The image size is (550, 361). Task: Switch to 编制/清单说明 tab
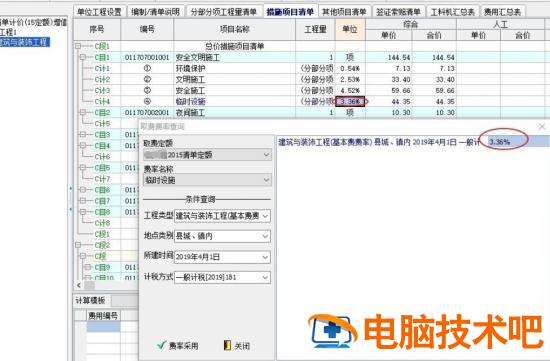click(x=155, y=12)
